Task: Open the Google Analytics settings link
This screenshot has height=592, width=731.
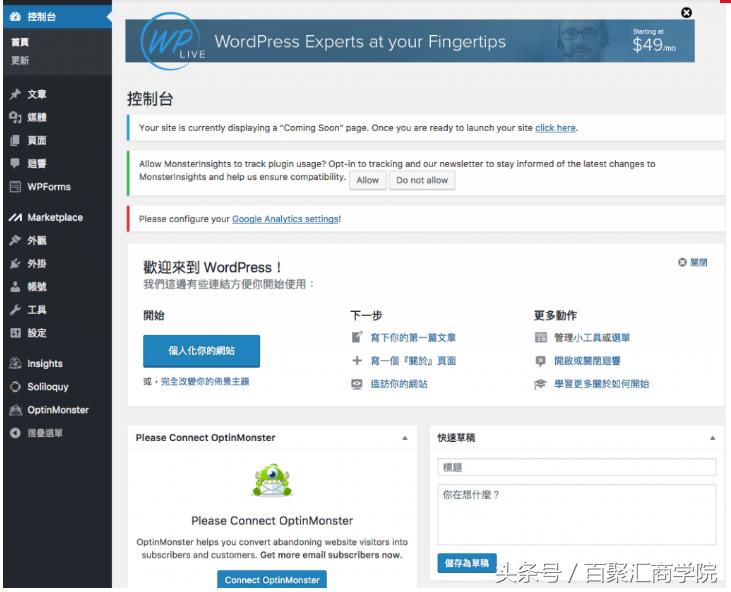Action: (285, 219)
